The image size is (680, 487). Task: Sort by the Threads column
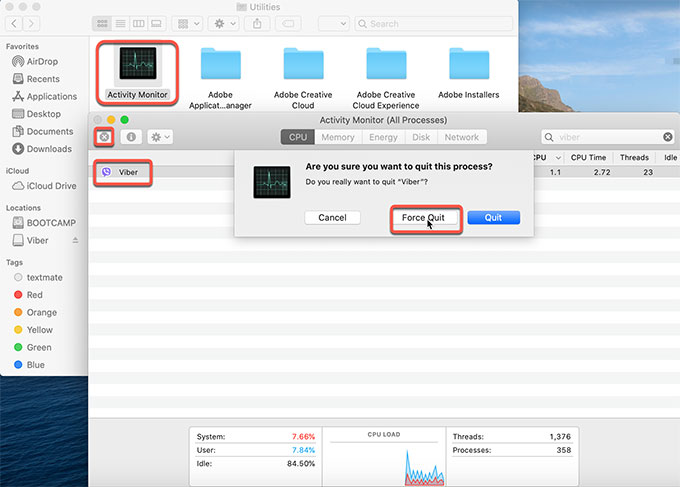[634, 157]
